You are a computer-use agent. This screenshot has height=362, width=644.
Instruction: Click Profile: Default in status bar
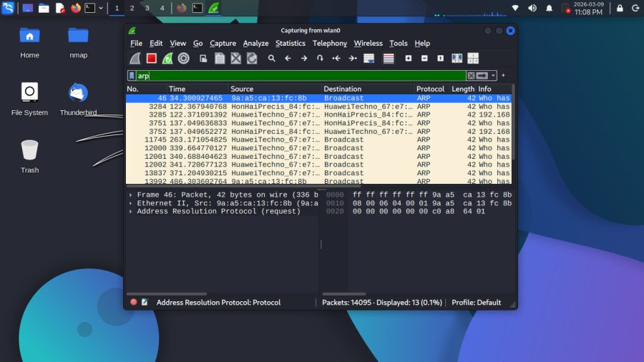(476, 303)
